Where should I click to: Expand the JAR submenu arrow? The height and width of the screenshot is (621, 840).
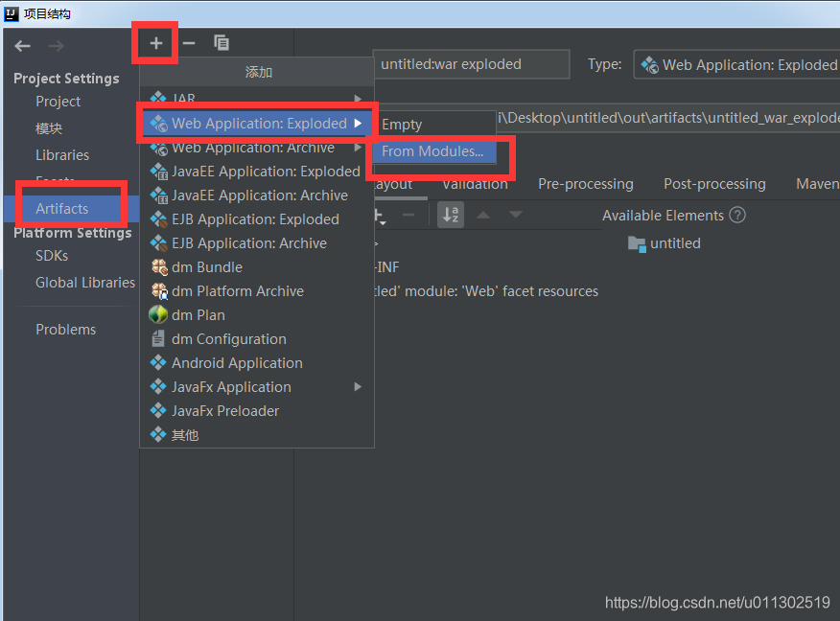click(x=358, y=99)
